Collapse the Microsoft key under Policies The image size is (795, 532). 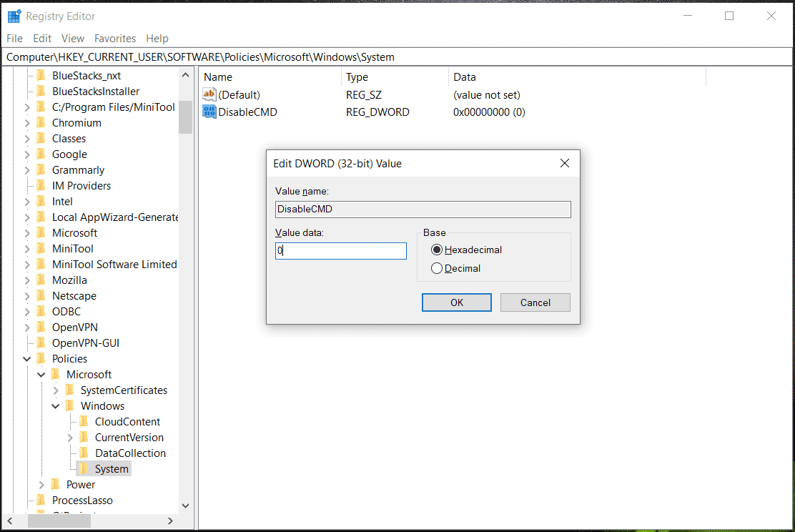pyautogui.click(x=41, y=374)
